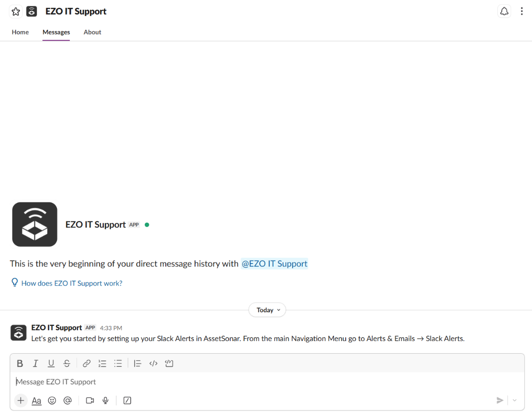The height and width of the screenshot is (418, 532).
Task: Open the three-dot more options menu
Action: [521, 11]
